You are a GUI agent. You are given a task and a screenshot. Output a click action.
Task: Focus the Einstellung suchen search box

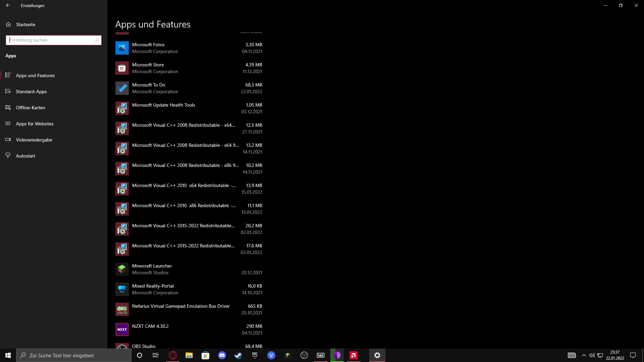[50, 40]
